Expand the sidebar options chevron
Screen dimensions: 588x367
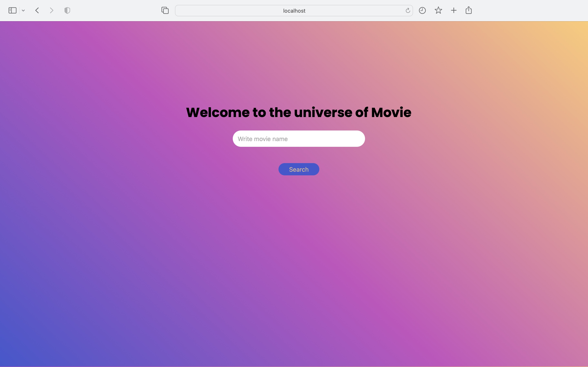click(23, 10)
